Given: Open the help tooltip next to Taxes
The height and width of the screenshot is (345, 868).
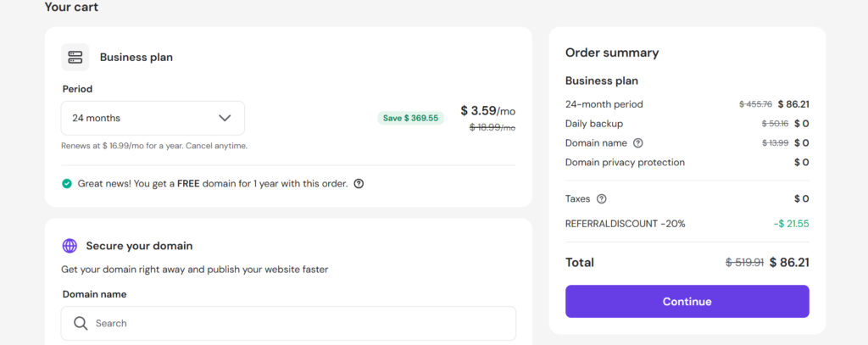Looking at the screenshot, I should (602, 199).
